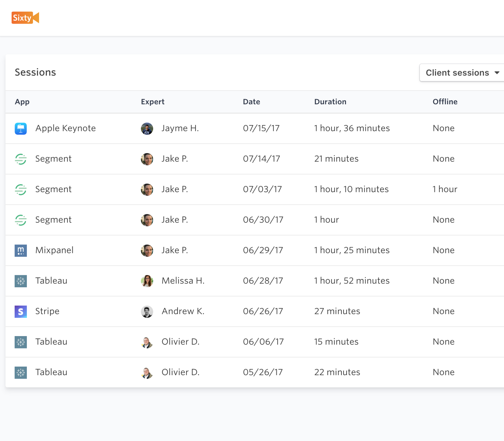This screenshot has height=441, width=504.
Task: Click the Segment icon dated 06/30/17
Action: coord(21,220)
